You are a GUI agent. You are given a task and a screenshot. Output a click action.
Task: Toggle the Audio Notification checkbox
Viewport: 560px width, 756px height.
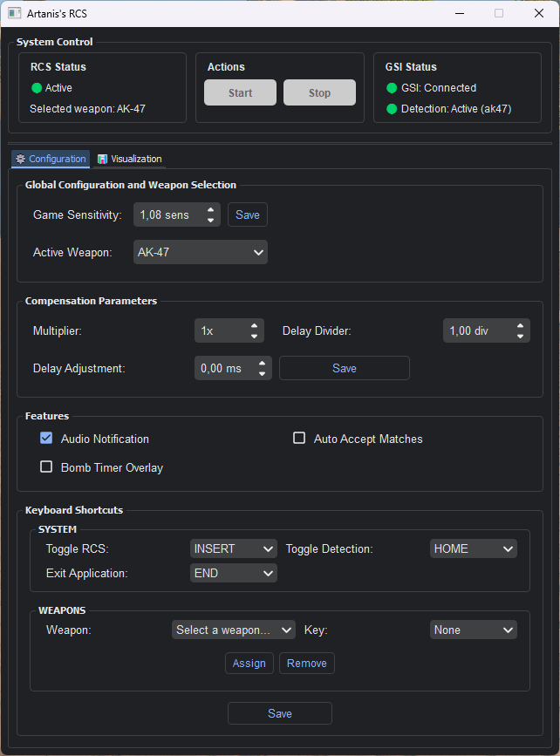click(x=46, y=439)
